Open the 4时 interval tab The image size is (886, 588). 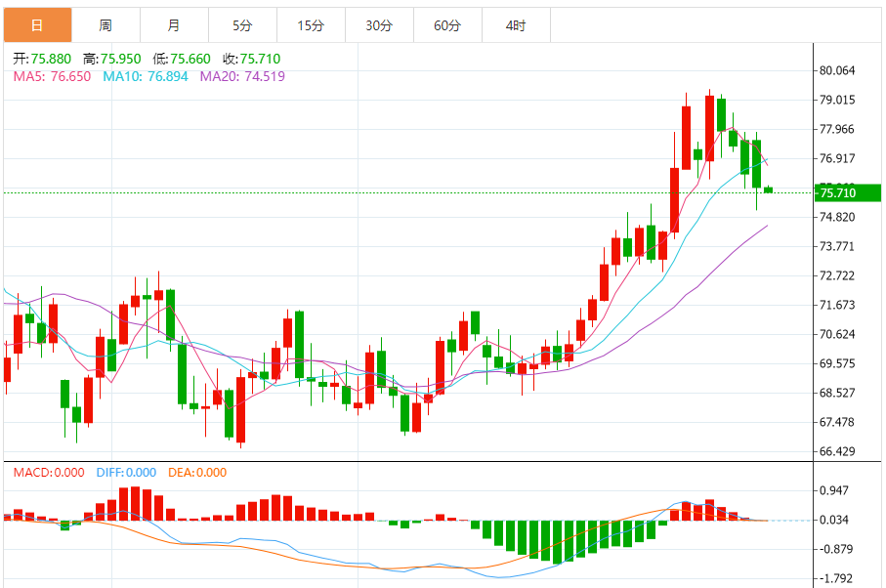coord(516,25)
